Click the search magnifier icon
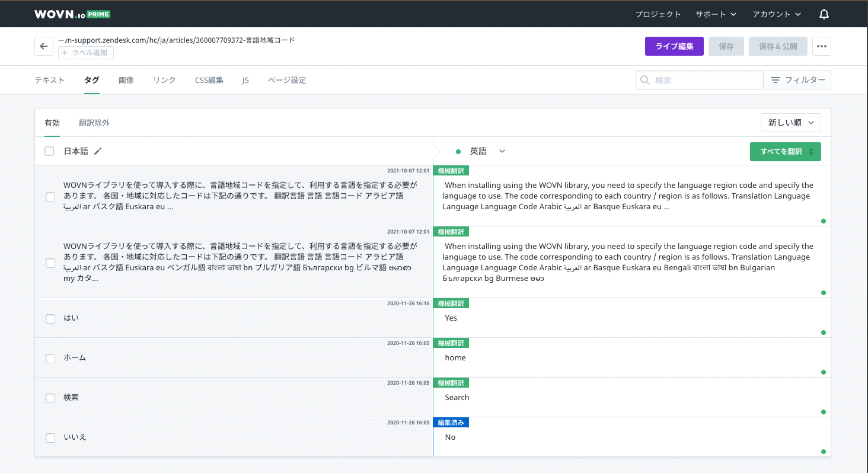Viewport: 868px width, 473px height. click(645, 80)
